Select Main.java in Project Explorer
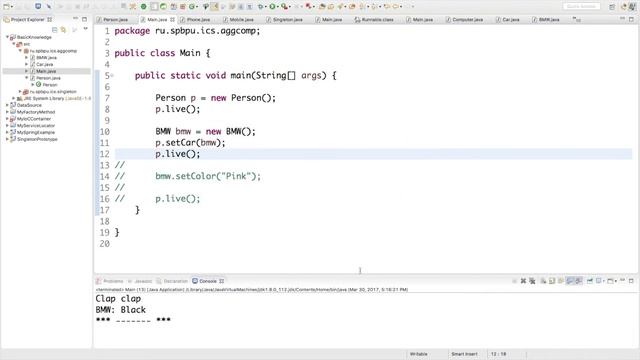Image resolution: width=640 pixels, height=360 pixels. (x=46, y=71)
